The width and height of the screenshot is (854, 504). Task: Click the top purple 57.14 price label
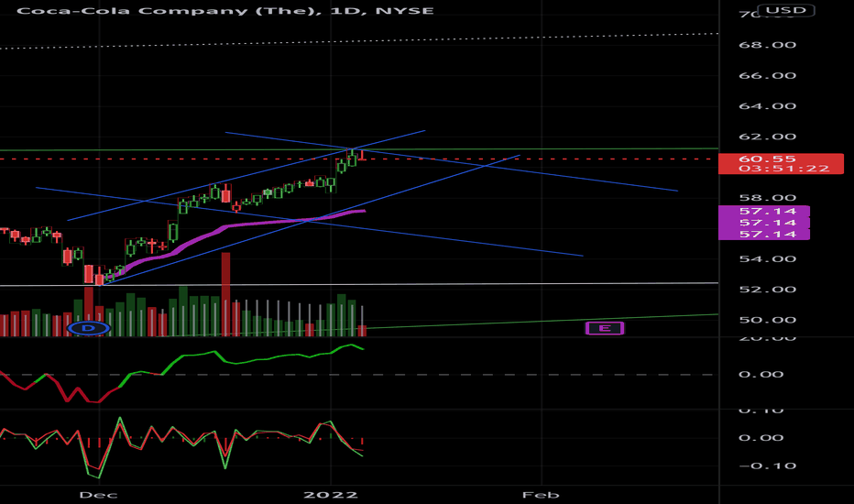tap(763, 212)
